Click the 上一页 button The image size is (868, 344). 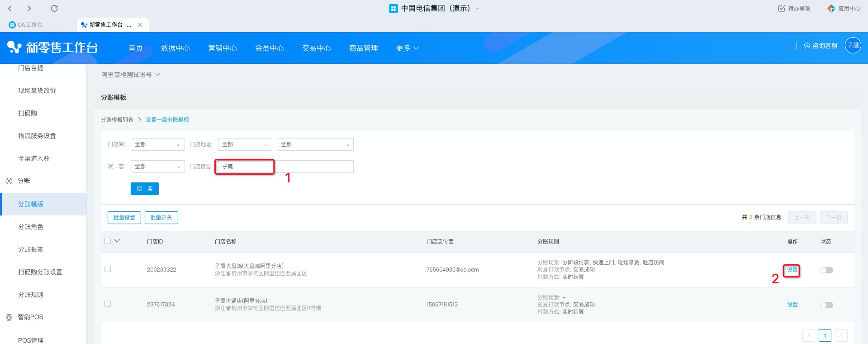point(802,218)
